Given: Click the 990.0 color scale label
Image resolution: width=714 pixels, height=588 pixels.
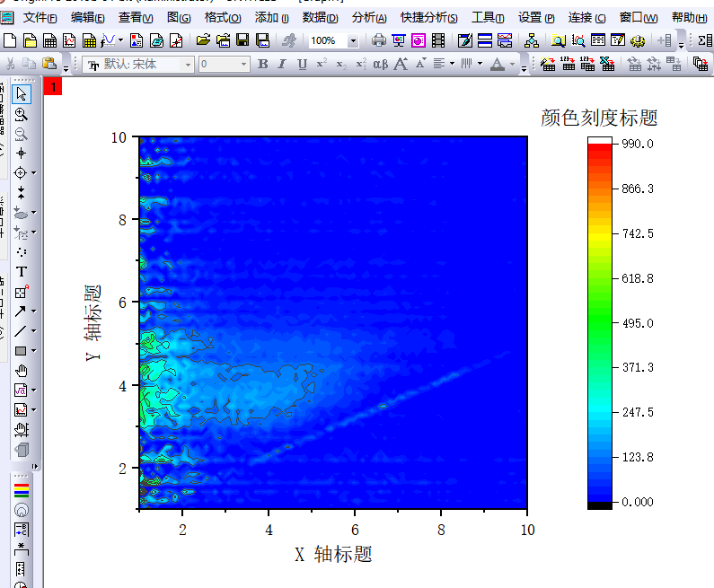Looking at the screenshot, I should coord(638,144).
